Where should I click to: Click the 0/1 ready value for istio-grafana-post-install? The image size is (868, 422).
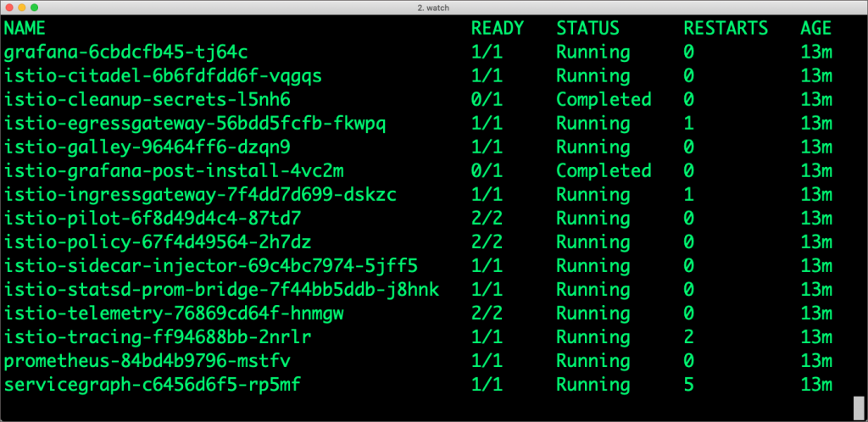487,171
